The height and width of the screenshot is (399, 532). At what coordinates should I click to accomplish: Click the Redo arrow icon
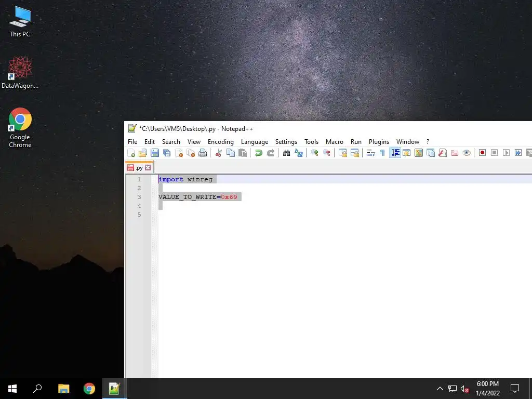[x=270, y=153]
